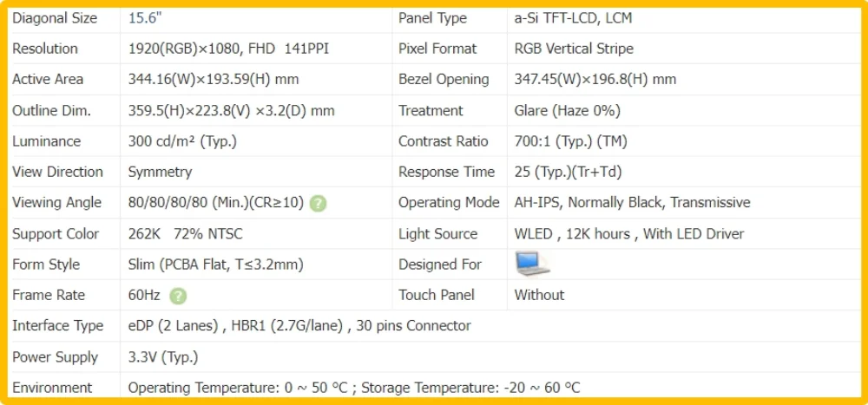Click the Operating Mode AH-IPS value
Screen dimensions: 868x405
pos(632,203)
